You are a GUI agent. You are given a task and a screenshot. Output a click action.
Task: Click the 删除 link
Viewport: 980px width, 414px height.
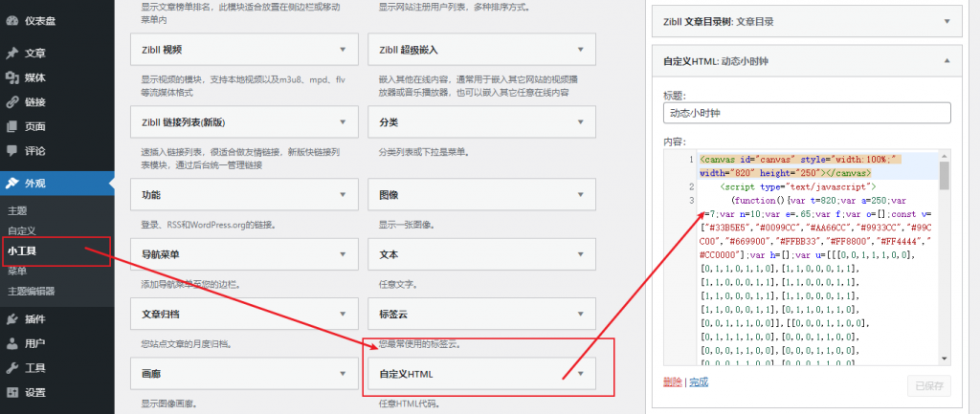click(673, 382)
